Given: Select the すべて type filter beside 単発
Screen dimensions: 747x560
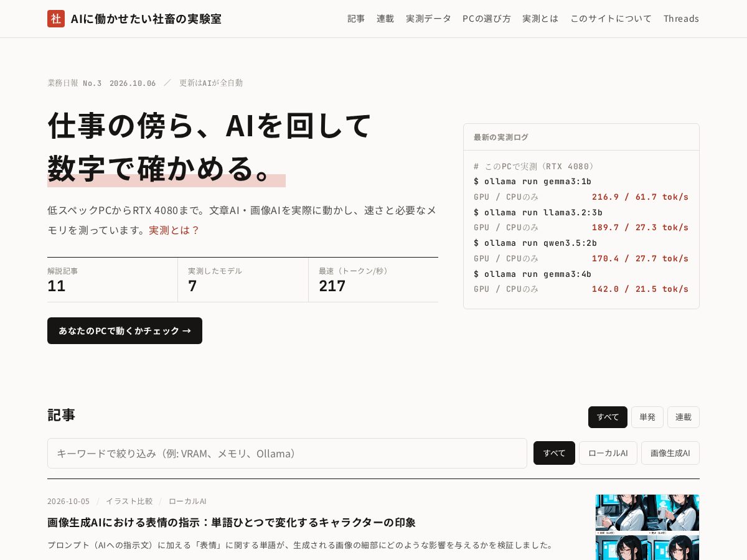Looking at the screenshot, I should coord(608,417).
